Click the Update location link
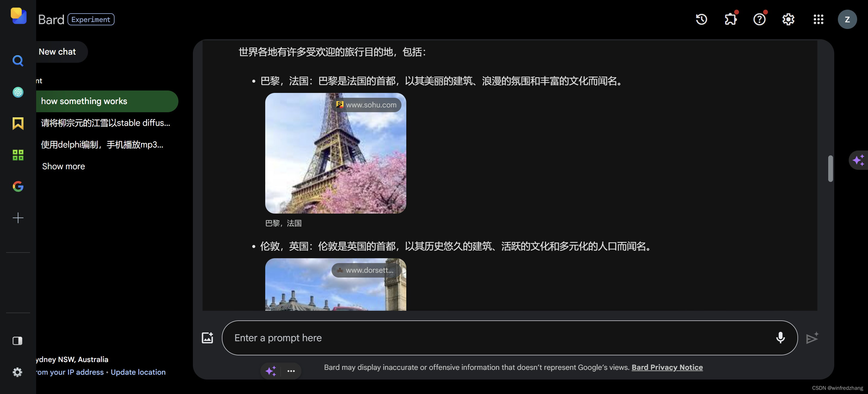Viewport: 868px width, 394px height. point(138,372)
